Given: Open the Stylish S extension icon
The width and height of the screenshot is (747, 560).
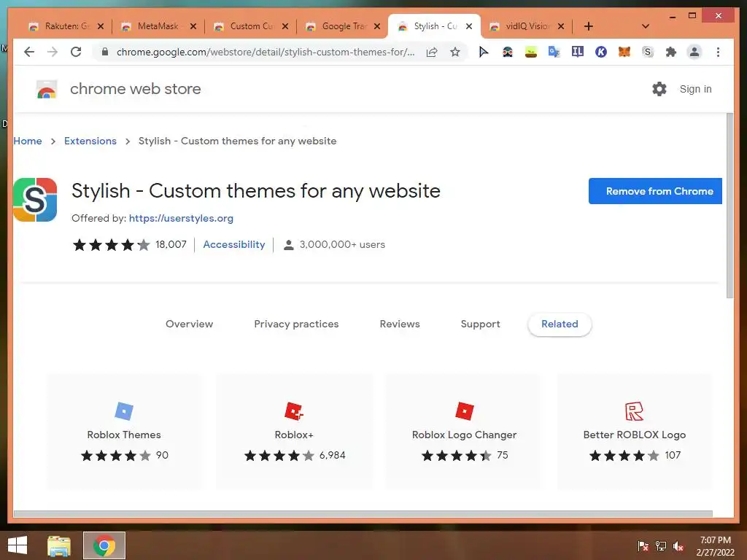Looking at the screenshot, I should click(648, 52).
